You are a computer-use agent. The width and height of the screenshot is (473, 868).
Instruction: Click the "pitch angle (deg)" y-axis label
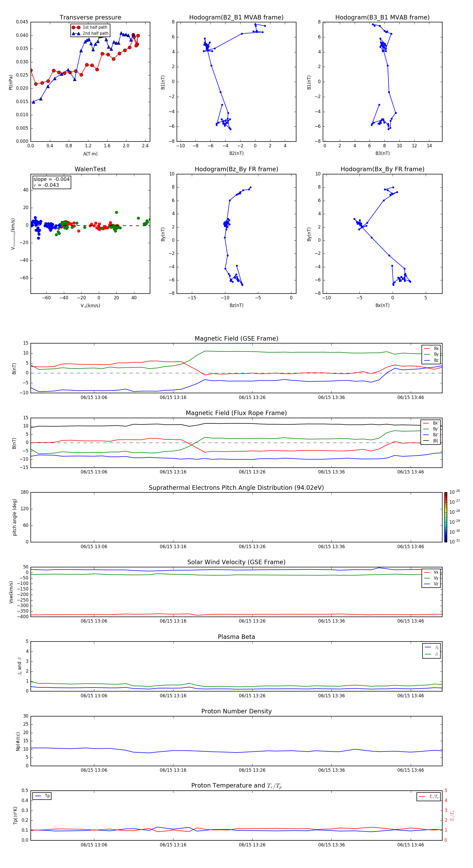pyautogui.click(x=14, y=517)
